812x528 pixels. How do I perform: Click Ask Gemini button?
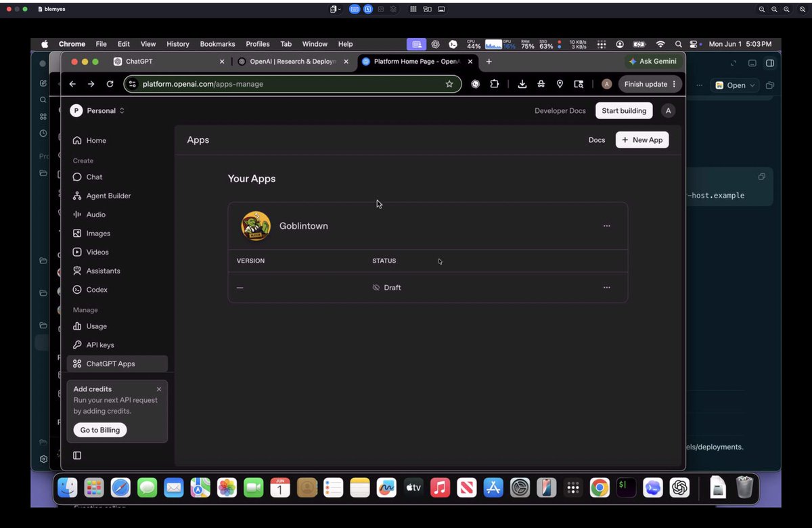point(652,62)
